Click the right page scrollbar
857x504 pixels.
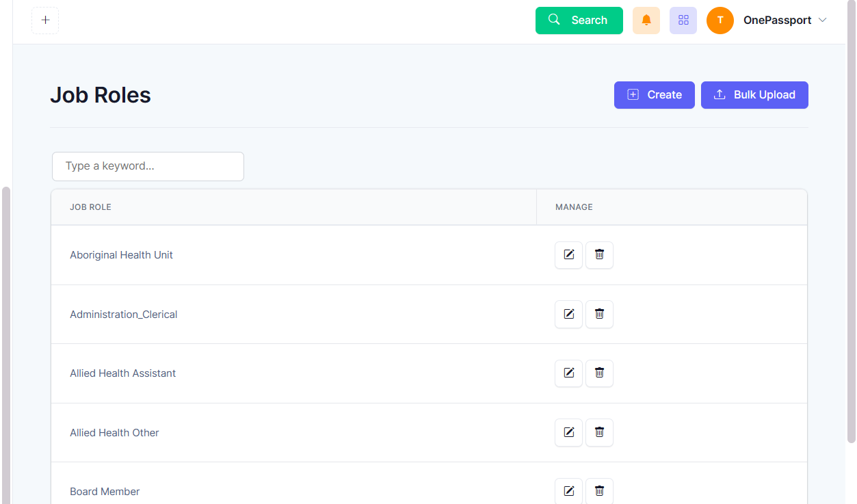(852, 222)
